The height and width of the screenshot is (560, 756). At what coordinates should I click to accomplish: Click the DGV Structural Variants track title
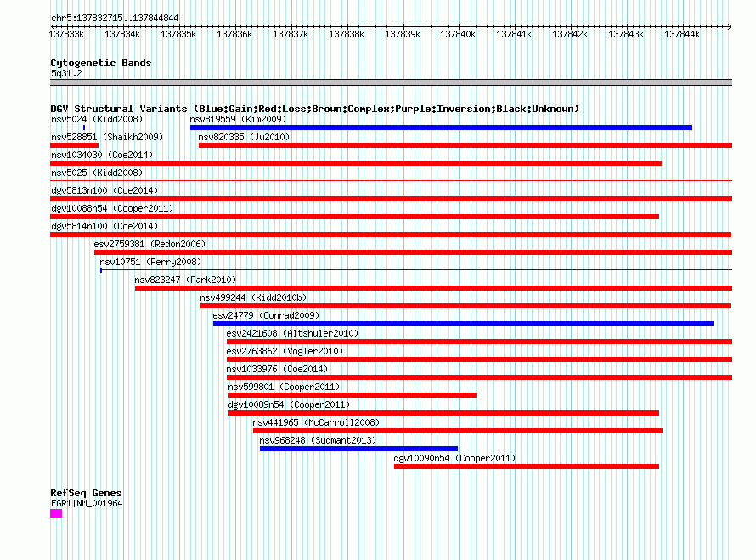pos(314,109)
